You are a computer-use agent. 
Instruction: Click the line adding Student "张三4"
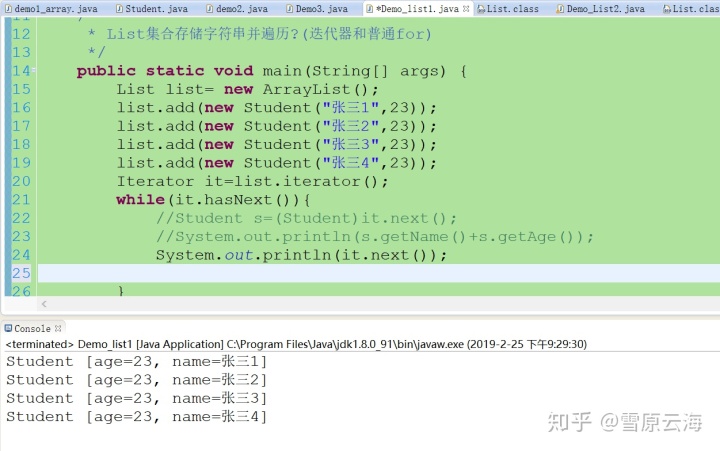(x=276, y=163)
